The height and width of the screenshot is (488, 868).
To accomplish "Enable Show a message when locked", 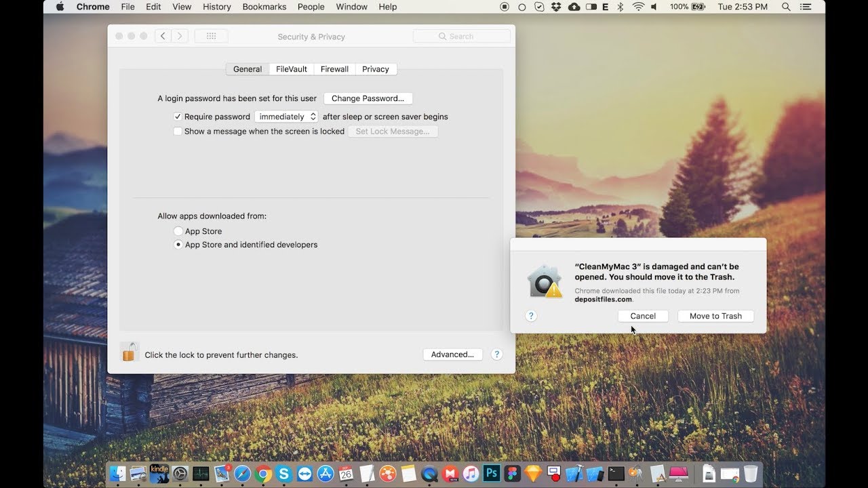I will (x=178, y=131).
